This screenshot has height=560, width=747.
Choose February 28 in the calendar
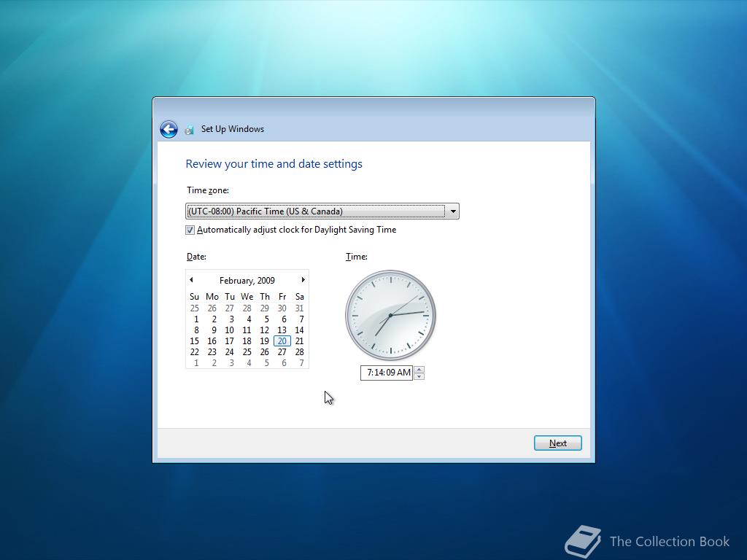click(x=299, y=352)
